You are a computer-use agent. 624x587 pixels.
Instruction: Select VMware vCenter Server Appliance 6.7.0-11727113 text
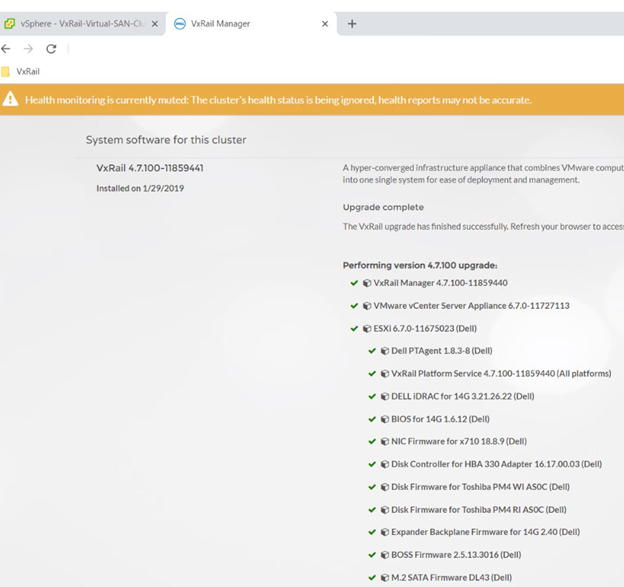pyautogui.click(x=472, y=306)
